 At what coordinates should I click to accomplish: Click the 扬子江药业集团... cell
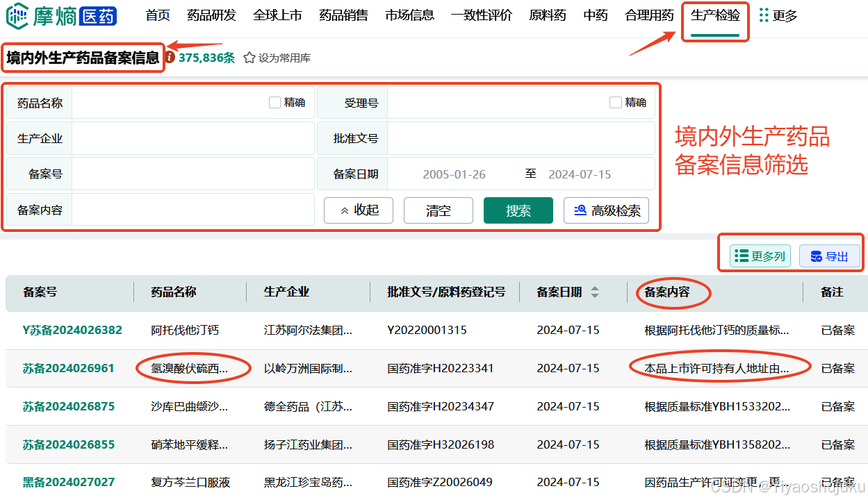pyautogui.click(x=308, y=444)
